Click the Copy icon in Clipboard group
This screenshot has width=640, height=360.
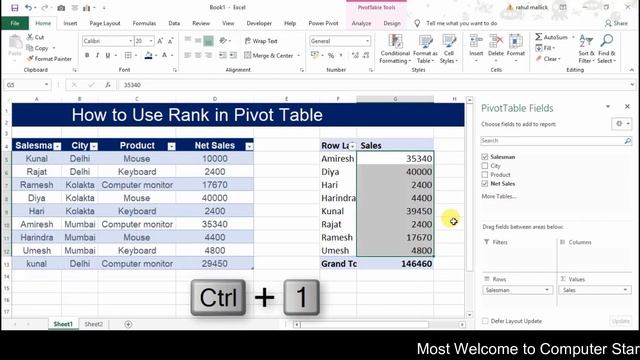[30, 48]
